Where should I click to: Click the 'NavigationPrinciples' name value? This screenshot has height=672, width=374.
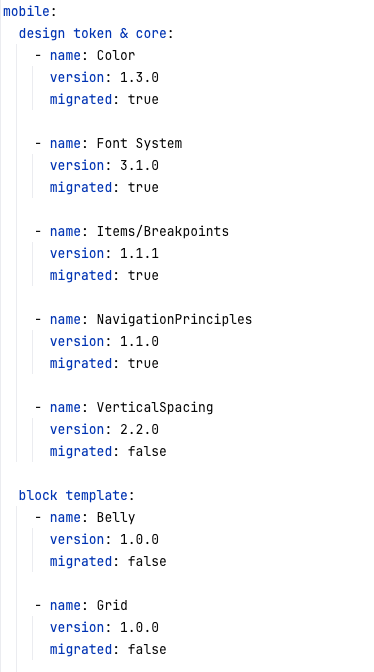pyautogui.click(x=174, y=319)
